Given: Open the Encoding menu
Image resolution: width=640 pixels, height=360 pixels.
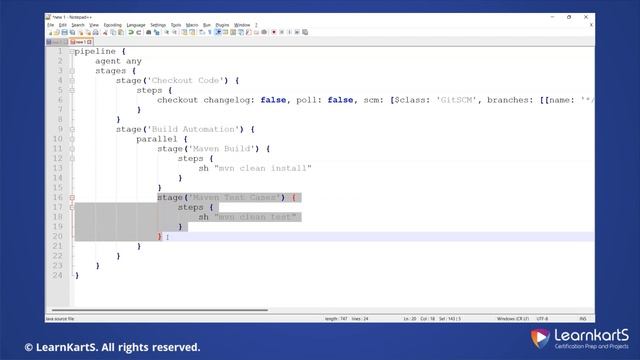Looking at the screenshot, I should point(113,25).
